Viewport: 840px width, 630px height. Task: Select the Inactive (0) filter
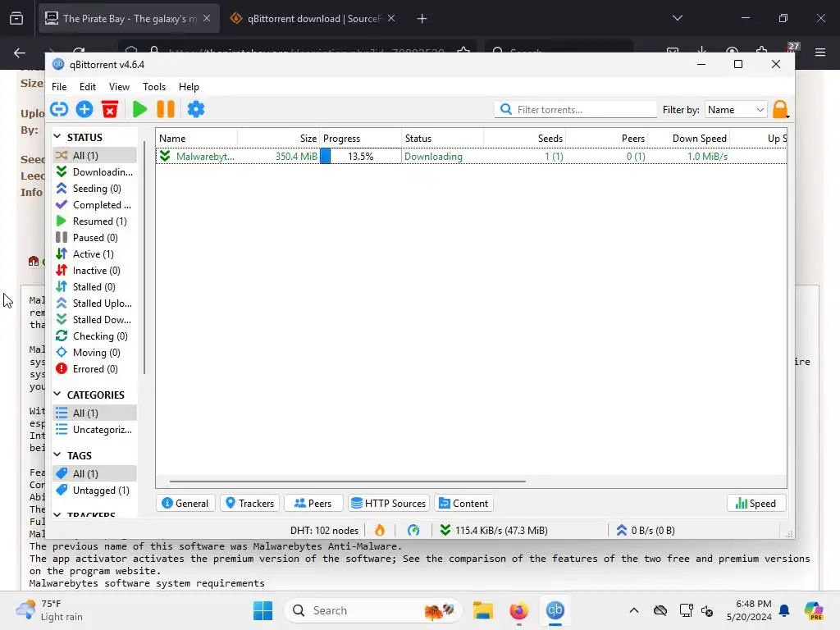(x=95, y=271)
